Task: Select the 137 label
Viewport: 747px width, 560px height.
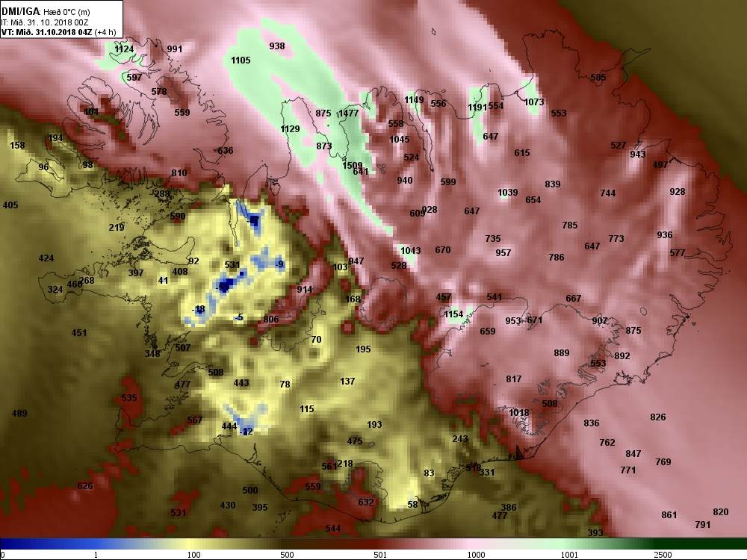Action: 348,382
